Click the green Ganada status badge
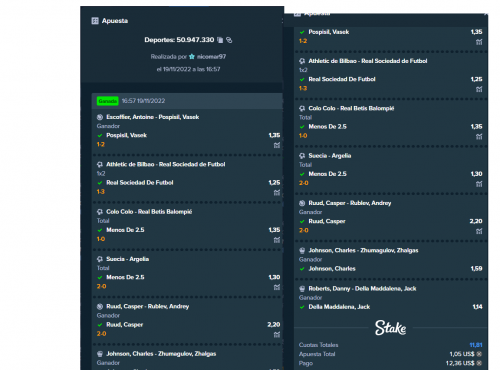The width and height of the screenshot is (500, 370). (107, 101)
